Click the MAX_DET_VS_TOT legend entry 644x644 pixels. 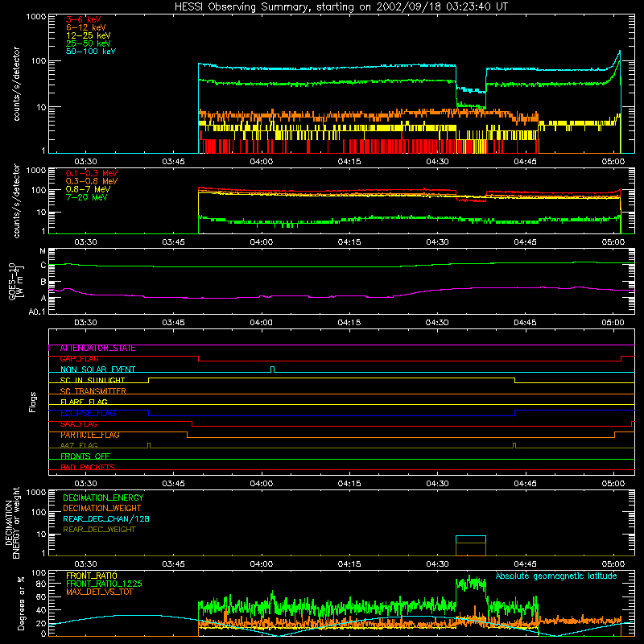[99, 592]
